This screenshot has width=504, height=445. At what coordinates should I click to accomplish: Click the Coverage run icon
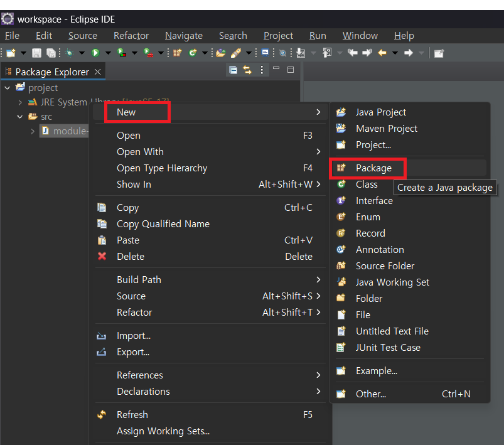click(x=122, y=53)
